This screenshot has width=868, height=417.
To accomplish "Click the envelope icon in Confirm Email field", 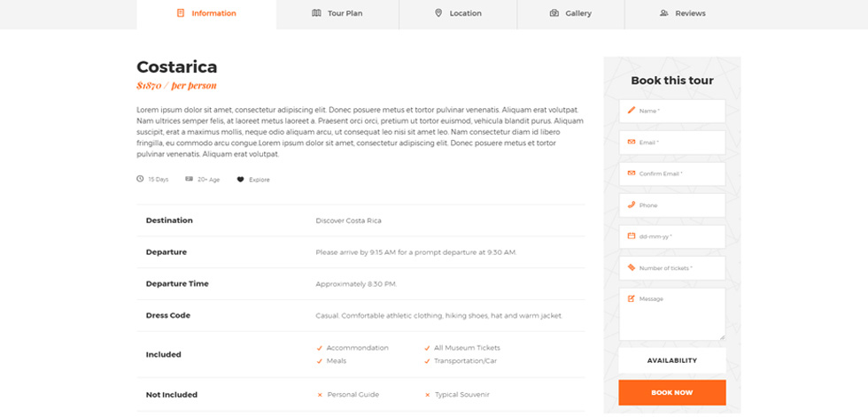I will (x=631, y=174).
